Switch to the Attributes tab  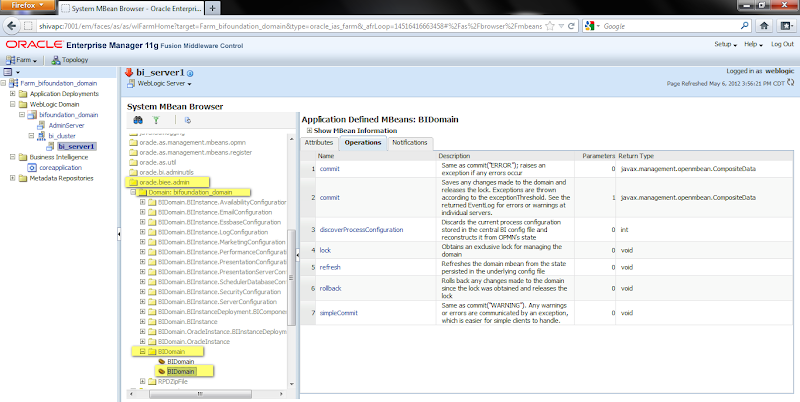pyautogui.click(x=319, y=143)
